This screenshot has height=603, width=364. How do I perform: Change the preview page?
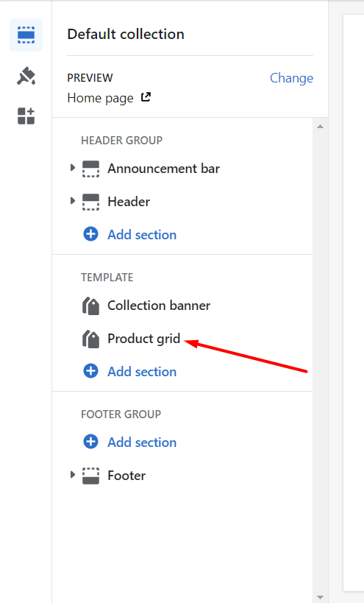pos(291,78)
